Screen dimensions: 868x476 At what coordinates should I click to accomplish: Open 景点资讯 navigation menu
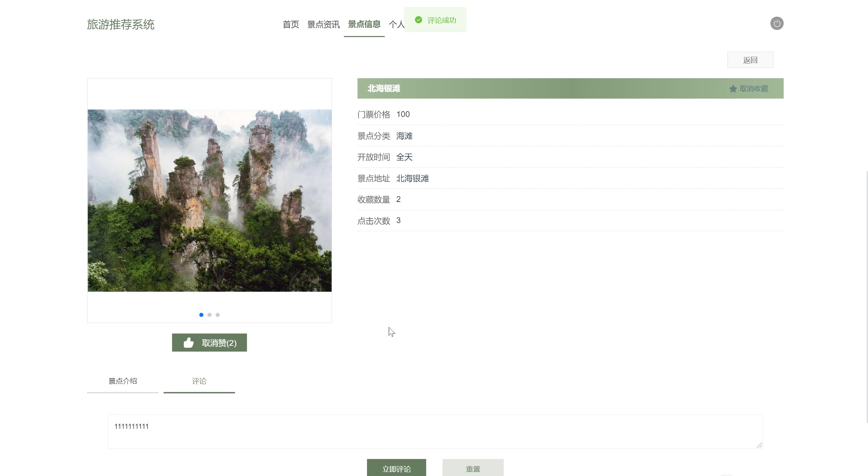point(323,24)
